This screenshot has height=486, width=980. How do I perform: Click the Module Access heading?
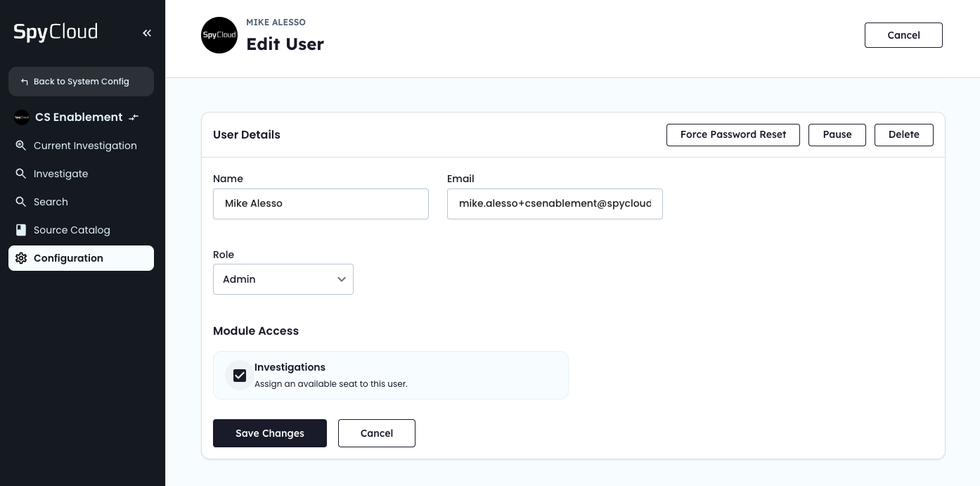pyautogui.click(x=256, y=331)
